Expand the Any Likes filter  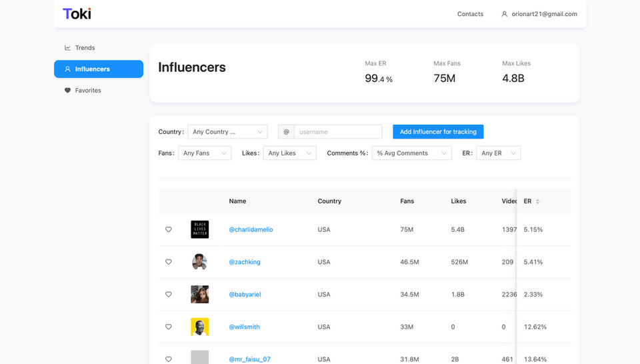289,153
